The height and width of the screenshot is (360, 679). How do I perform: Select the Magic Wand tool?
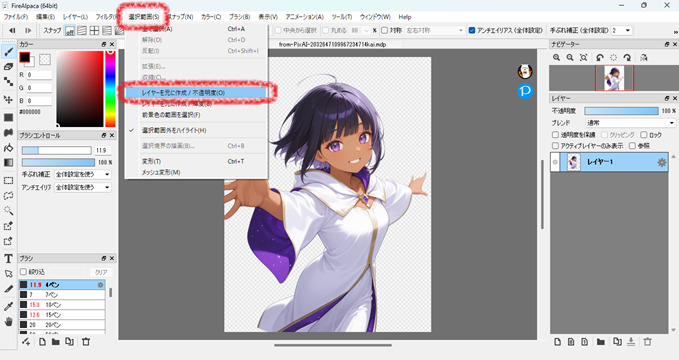(x=8, y=211)
